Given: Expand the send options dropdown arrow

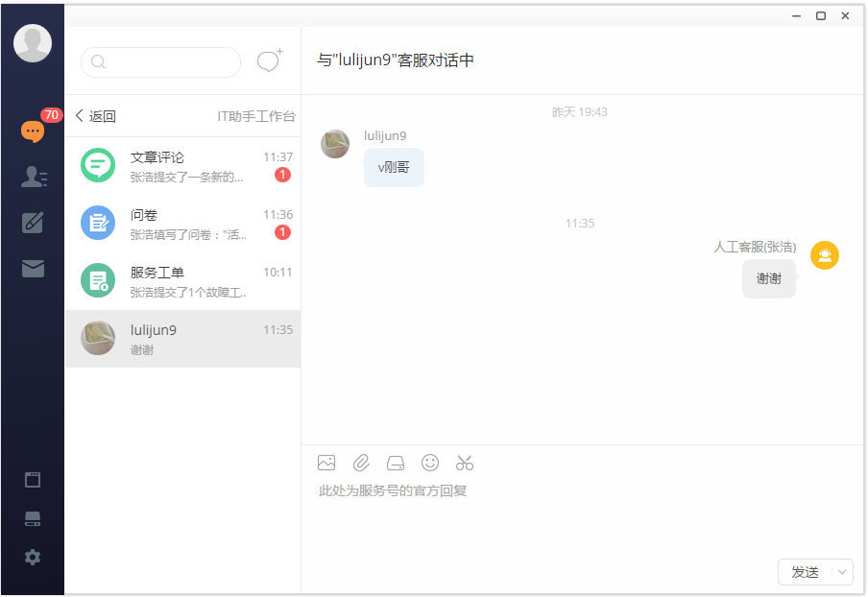Looking at the screenshot, I should coord(842,572).
